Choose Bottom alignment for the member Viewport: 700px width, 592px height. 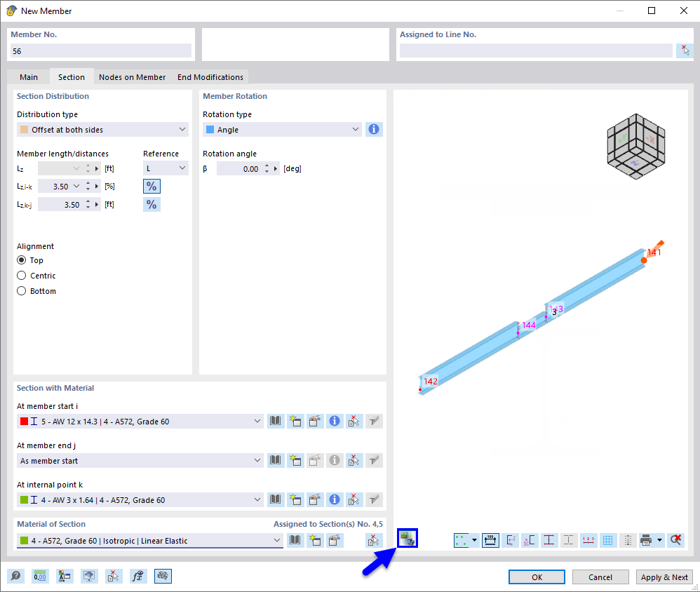point(22,291)
